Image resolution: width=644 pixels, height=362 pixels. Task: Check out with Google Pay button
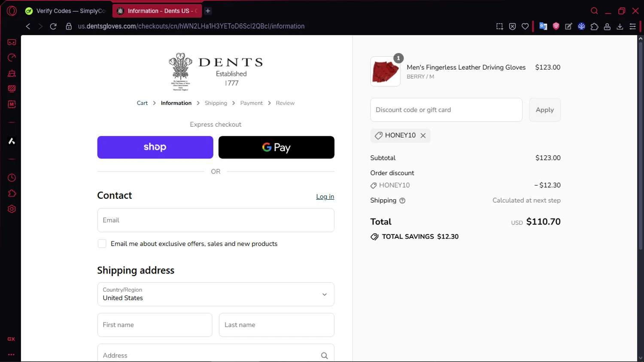[x=276, y=147]
